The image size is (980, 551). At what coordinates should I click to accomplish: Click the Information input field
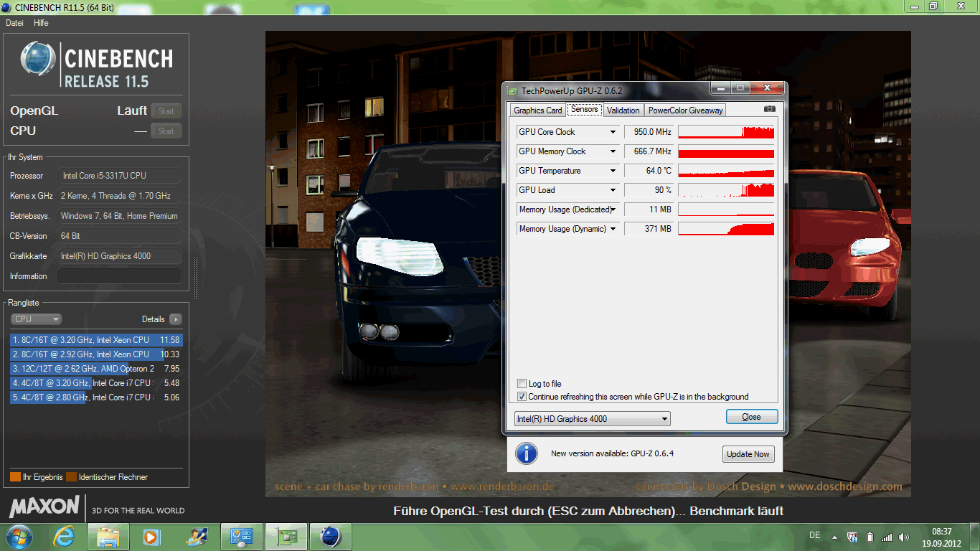(x=119, y=276)
